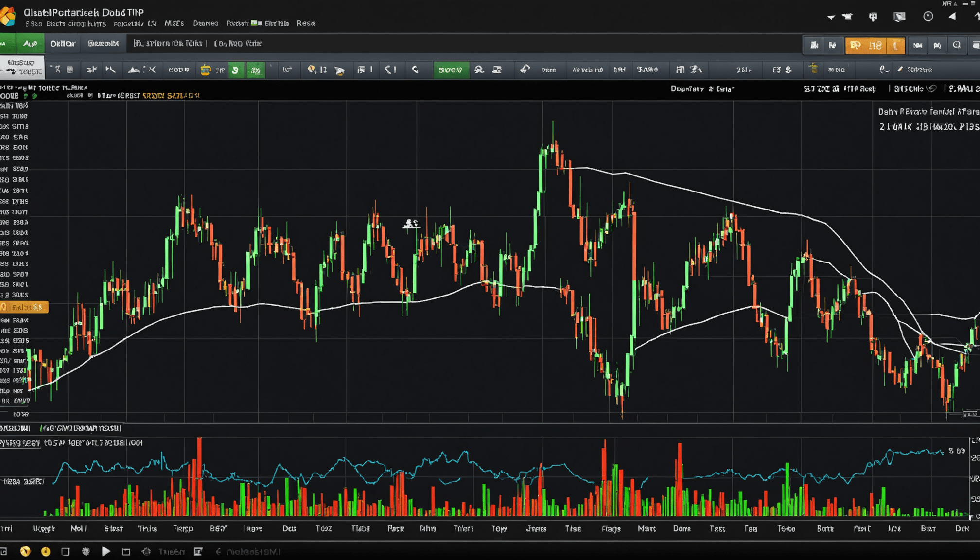980x560 pixels.
Task: Click the 'Dec' label on time axis
Action: point(289,528)
